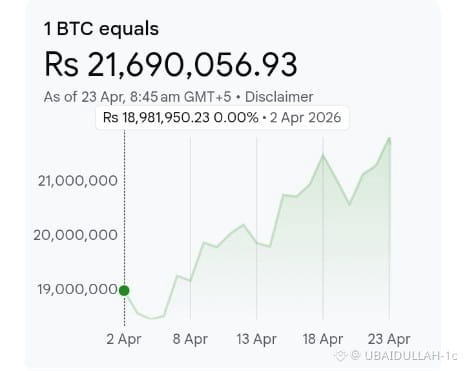Viewport: 465px width, 371px height.
Task: Select the chart peak on 18 Apr gridline
Action: point(323,155)
